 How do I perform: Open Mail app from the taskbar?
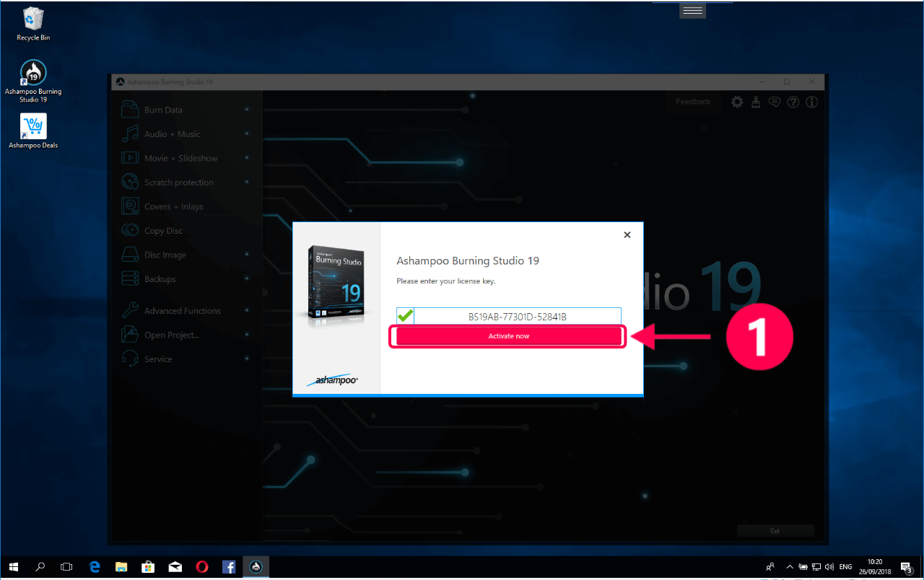175,568
